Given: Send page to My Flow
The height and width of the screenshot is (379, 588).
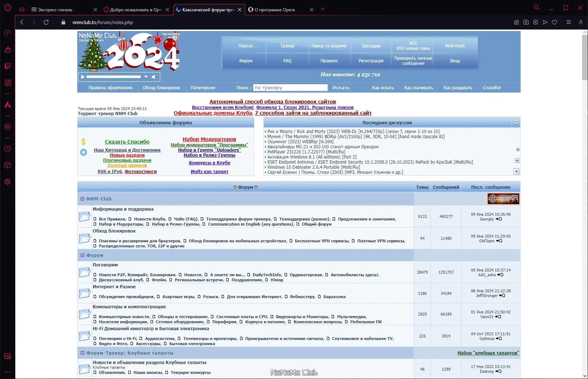Looking at the screenshot, I should pyautogui.click(x=545, y=22).
